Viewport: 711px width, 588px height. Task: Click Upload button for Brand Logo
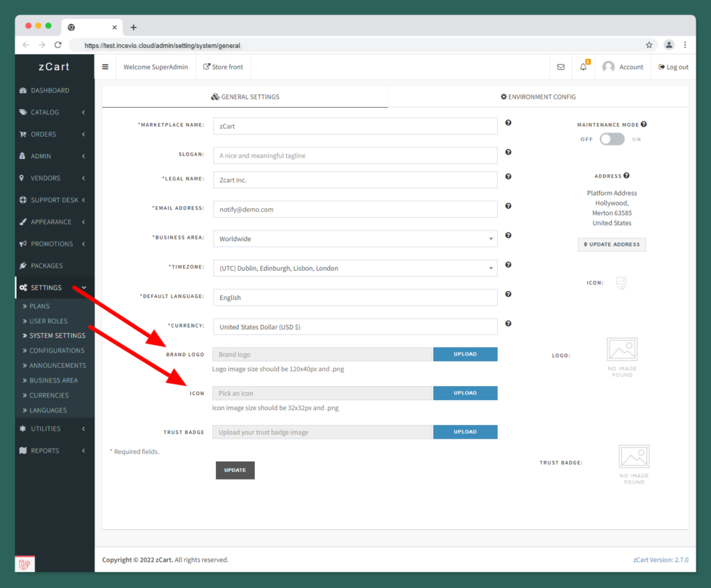click(465, 354)
